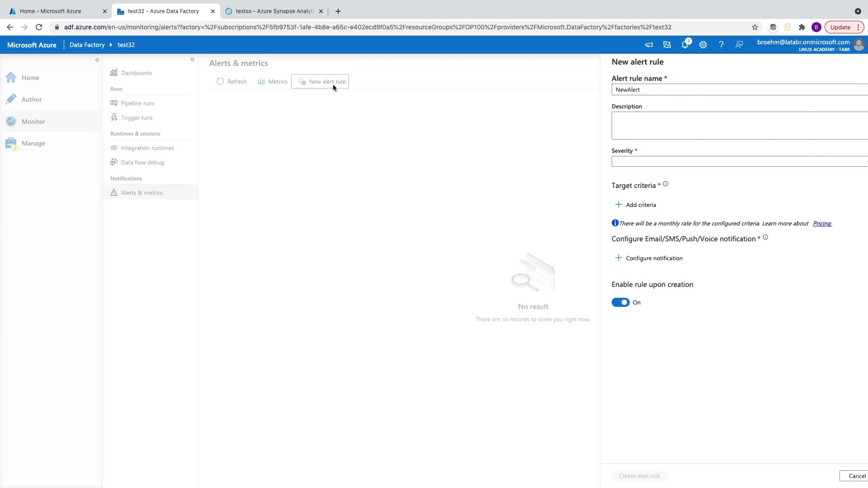Click the help question mark icon

(x=721, y=45)
